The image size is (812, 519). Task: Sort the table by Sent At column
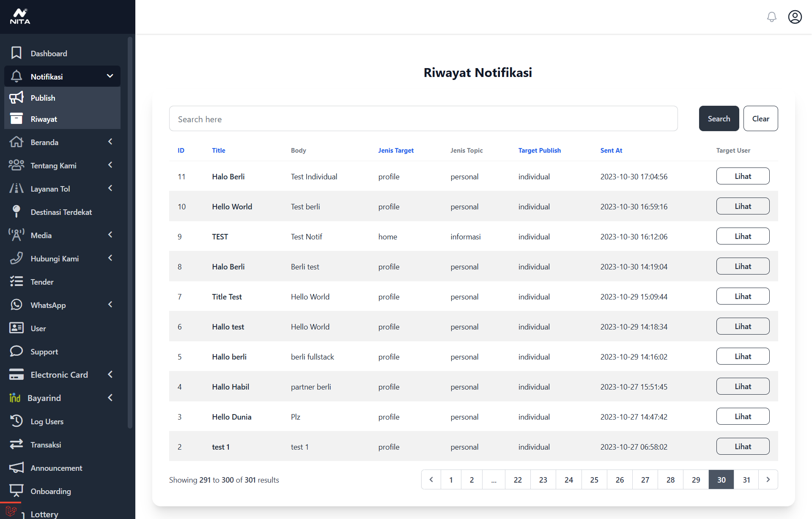(611, 151)
